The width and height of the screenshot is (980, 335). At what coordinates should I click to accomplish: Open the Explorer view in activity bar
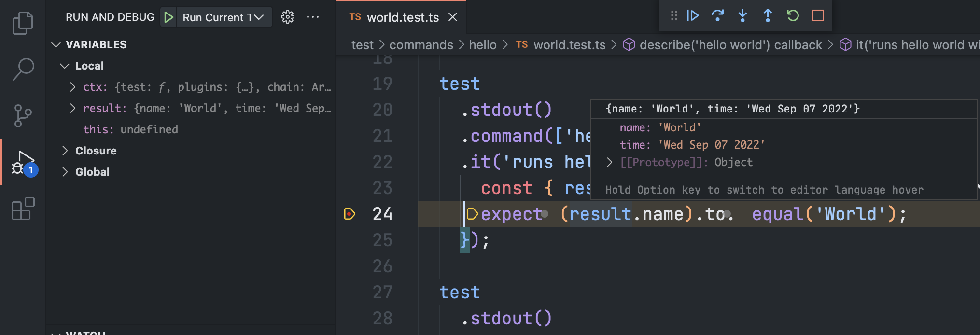point(23,23)
